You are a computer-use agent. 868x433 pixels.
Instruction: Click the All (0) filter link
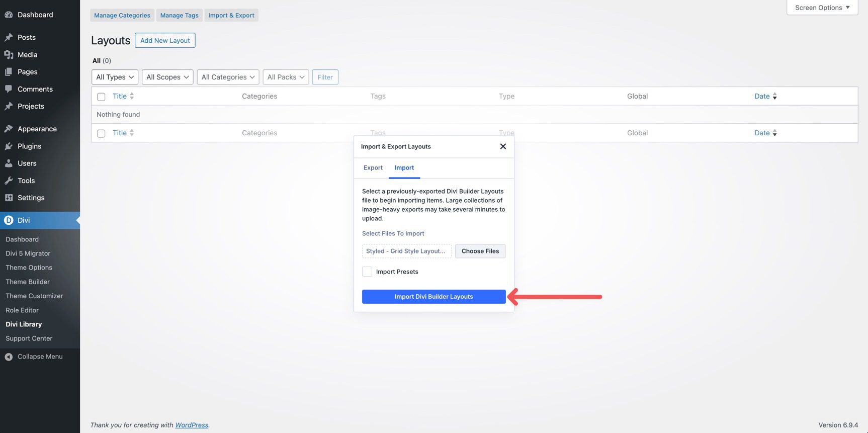102,60
